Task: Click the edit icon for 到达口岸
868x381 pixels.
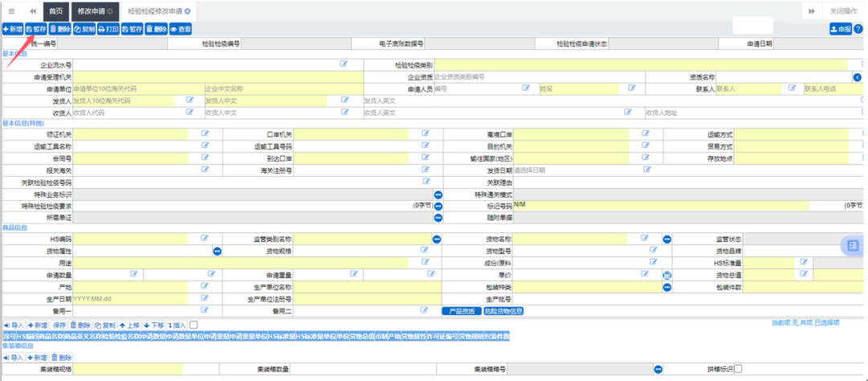Action: click(x=426, y=158)
